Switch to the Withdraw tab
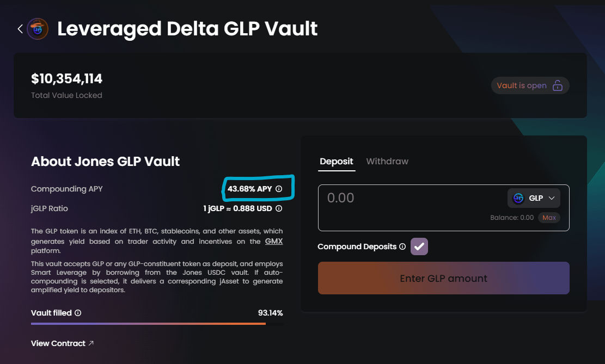 click(x=387, y=161)
